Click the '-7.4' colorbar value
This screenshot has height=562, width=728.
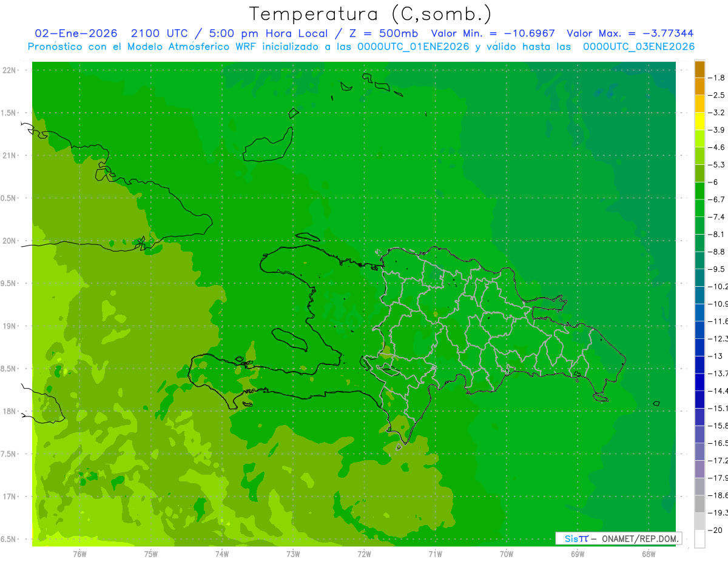[716, 217]
